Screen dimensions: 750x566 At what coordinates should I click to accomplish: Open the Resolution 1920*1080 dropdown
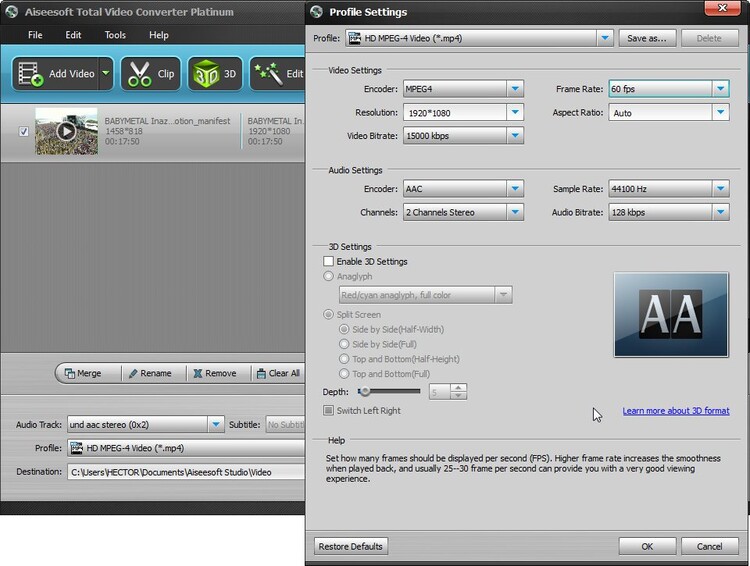[515, 112]
